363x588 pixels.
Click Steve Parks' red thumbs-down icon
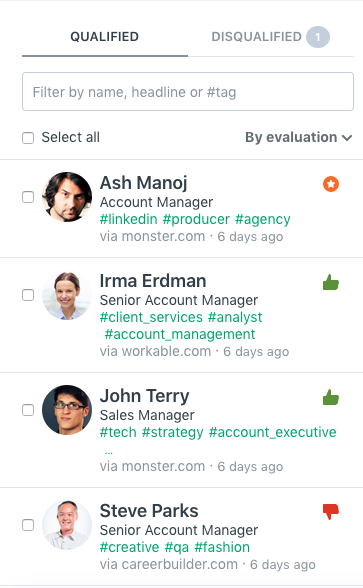tap(331, 512)
